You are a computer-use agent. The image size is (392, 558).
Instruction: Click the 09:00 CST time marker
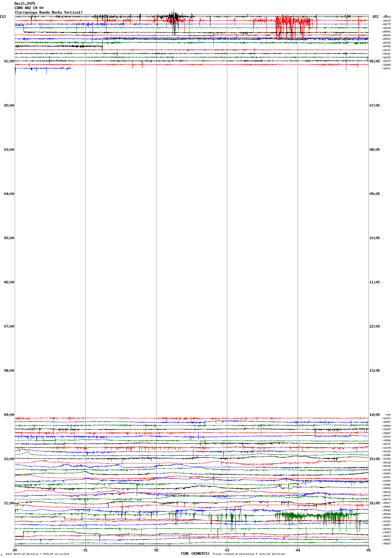pyautogui.click(x=9, y=415)
